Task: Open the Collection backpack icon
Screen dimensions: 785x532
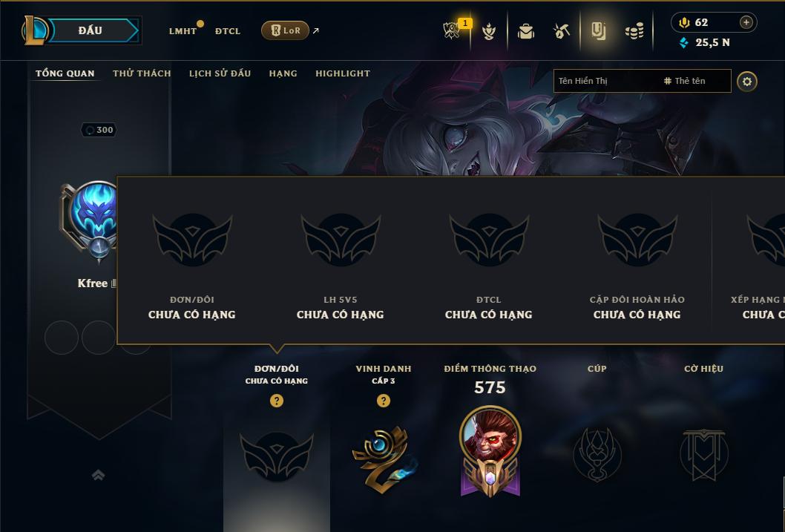Action: pyautogui.click(x=526, y=31)
